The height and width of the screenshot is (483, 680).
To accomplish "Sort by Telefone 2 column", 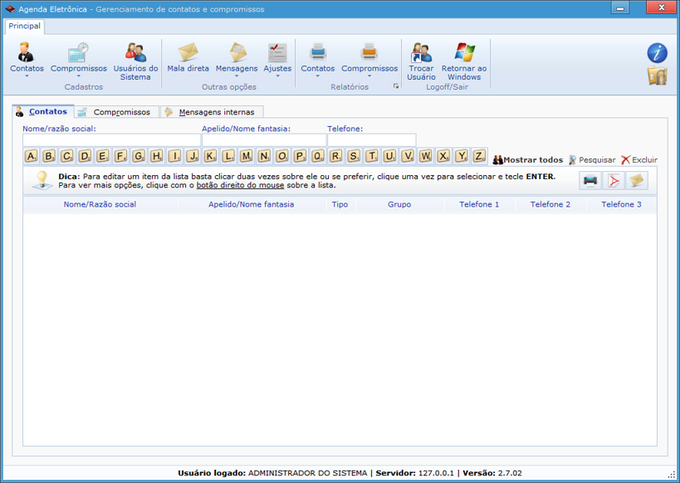I will [x=550, y=205].
